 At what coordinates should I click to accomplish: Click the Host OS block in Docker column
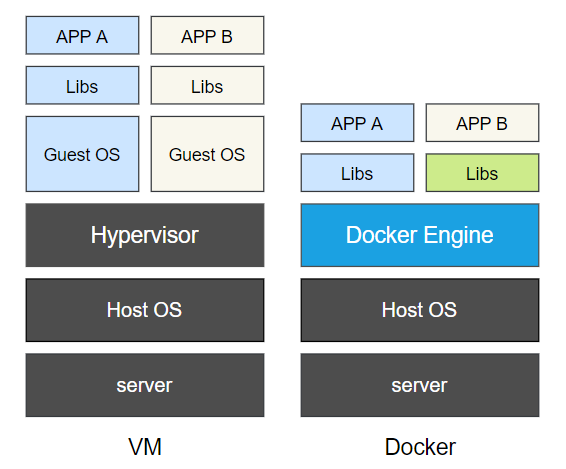420,310
